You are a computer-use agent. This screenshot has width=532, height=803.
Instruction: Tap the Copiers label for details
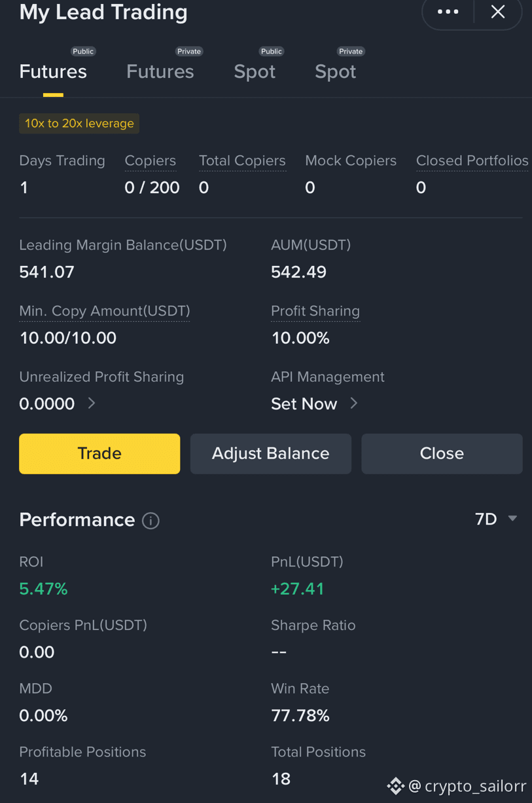coord(151,161)
